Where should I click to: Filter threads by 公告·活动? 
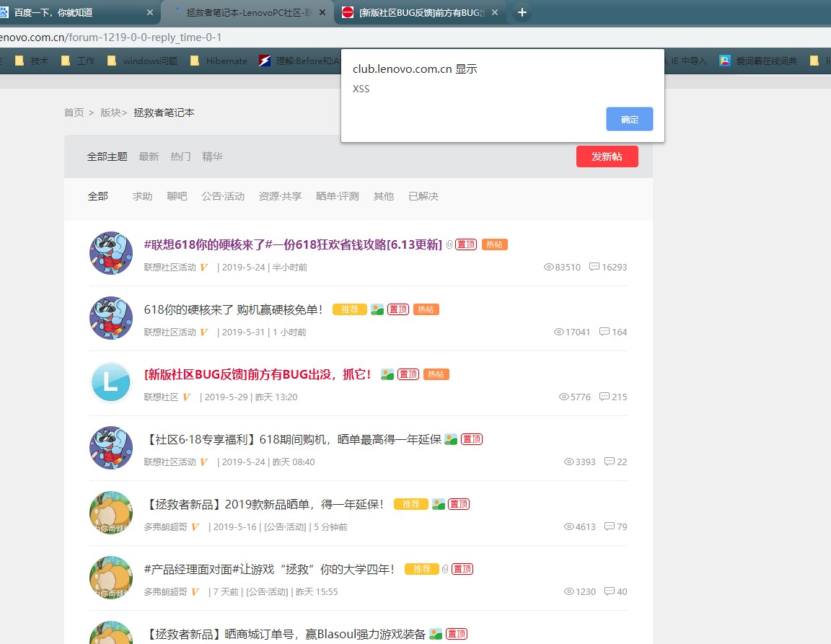223,196
